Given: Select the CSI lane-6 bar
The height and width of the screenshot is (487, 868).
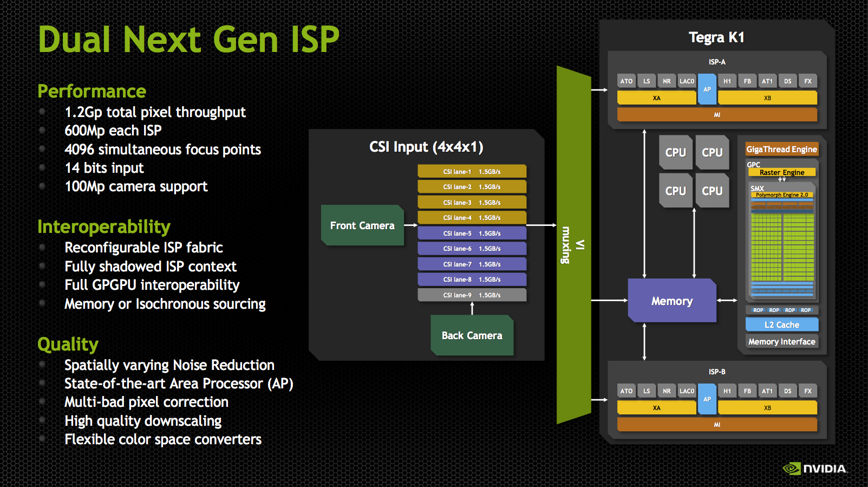Looking at the screenshot, I should (472, 249).
